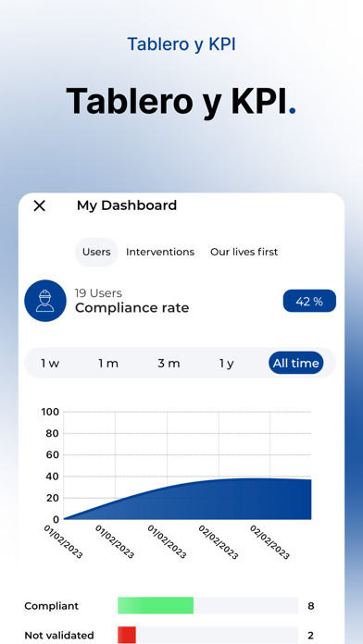Viewport: 363px width, 644px height.
Task: Click the 40 y-axis label
Action: click(x=53, y=477)
